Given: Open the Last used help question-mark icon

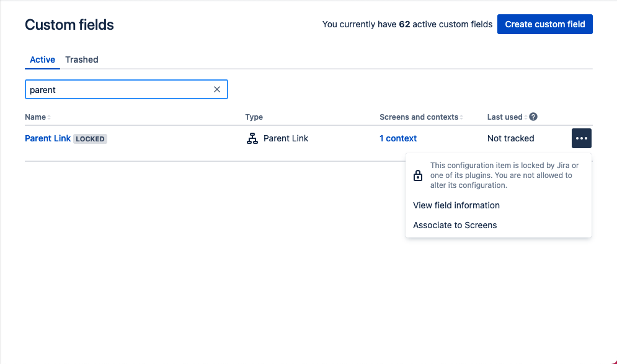Looking at the screenshot, I should point(533,117).
